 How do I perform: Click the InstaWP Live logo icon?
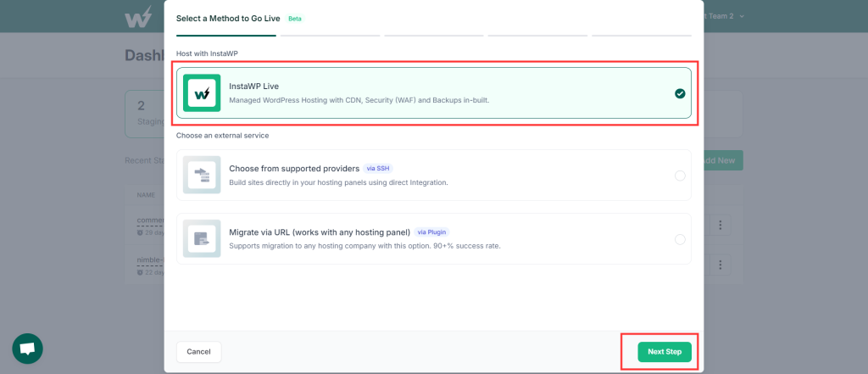202,93
